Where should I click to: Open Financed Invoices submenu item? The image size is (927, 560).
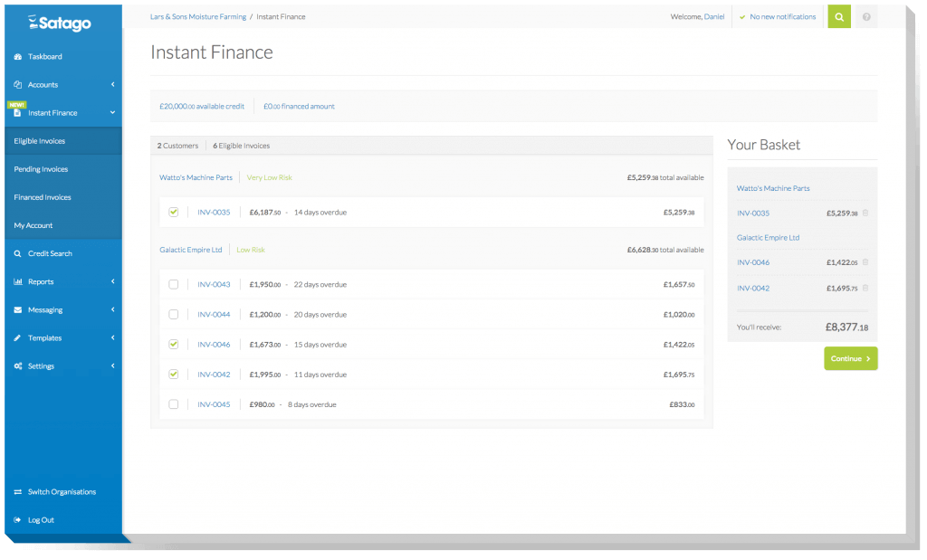(63, 197)
